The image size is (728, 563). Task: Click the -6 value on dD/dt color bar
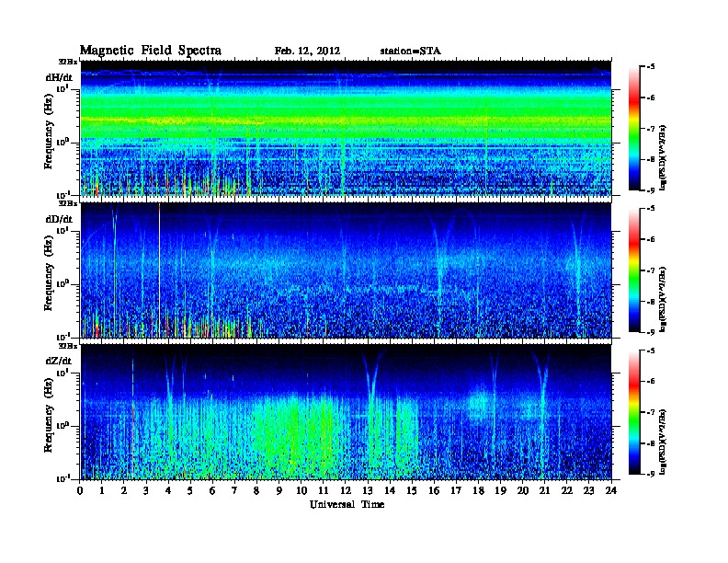(651, 239)
